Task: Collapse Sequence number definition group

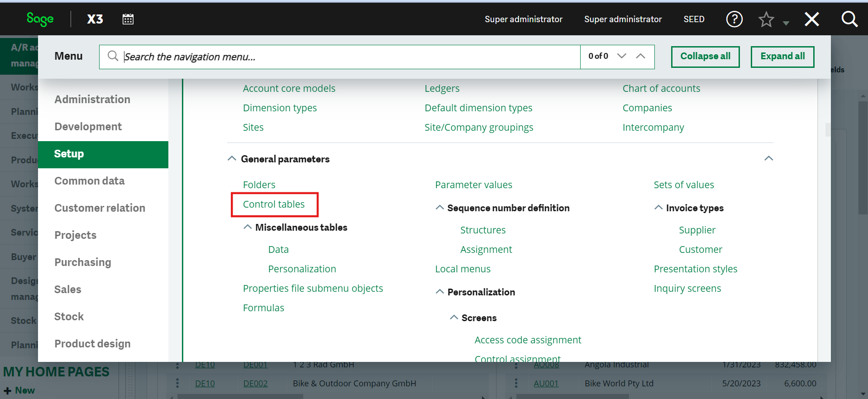Action: pyautogui.click(x=439, y=208)
